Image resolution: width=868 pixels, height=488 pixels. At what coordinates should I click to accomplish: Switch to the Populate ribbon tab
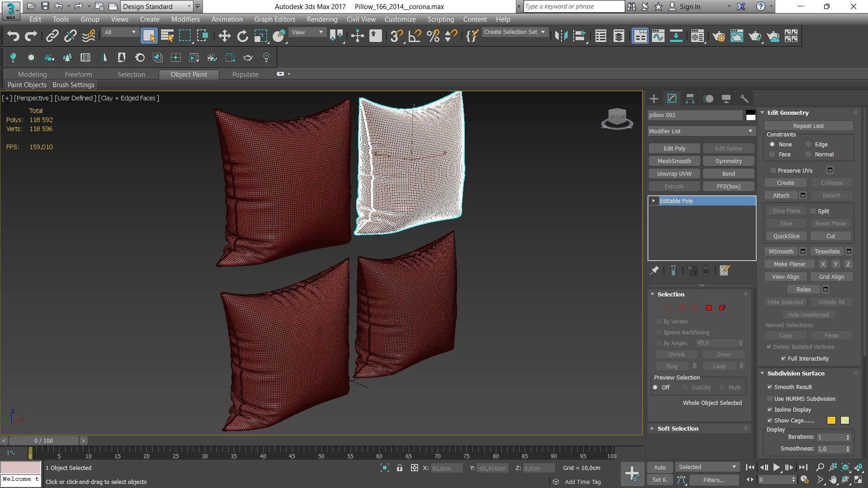(245, 75)
